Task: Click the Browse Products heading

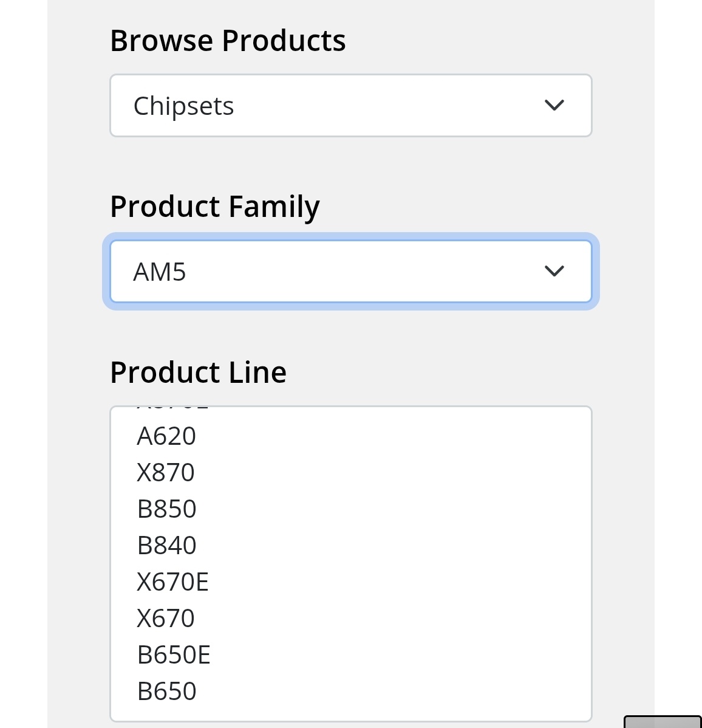Action: pos(228,41)
